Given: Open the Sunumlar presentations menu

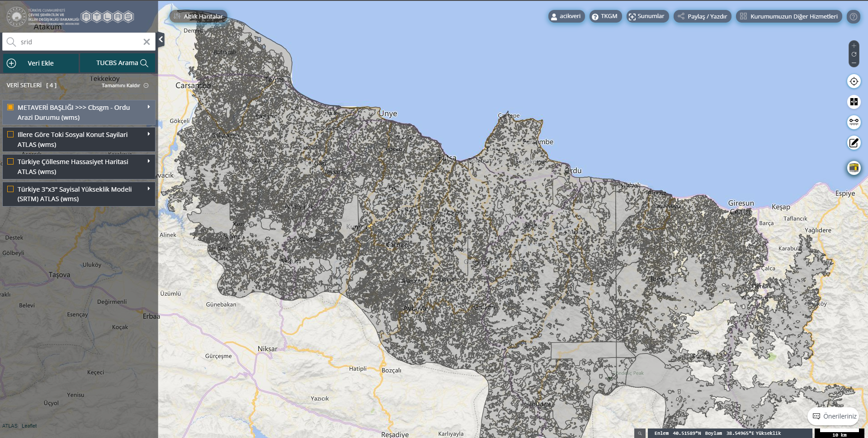Looking at the screenshot, I should (647, 16).
